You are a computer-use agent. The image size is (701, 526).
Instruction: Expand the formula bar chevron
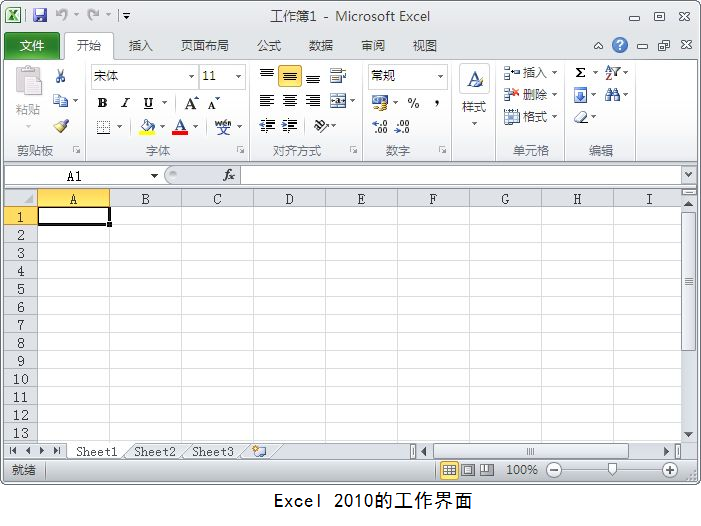coord(688,174)
